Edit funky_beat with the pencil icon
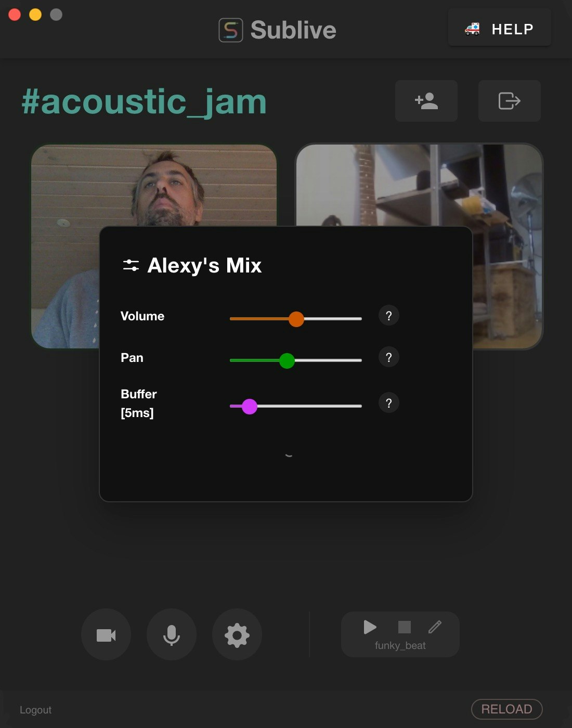Screen dimensions: 572x728 435,627
